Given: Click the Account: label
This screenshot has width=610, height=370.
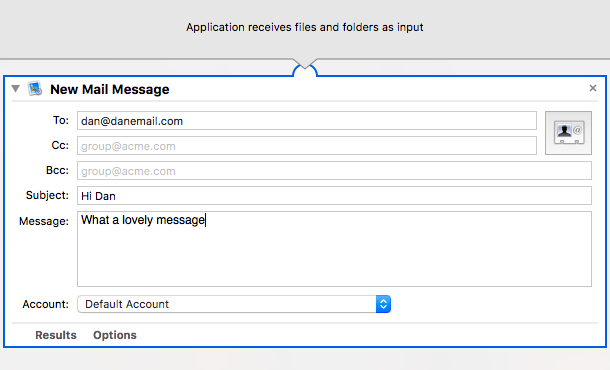Looking at the screenshot, I should (46, 304).
